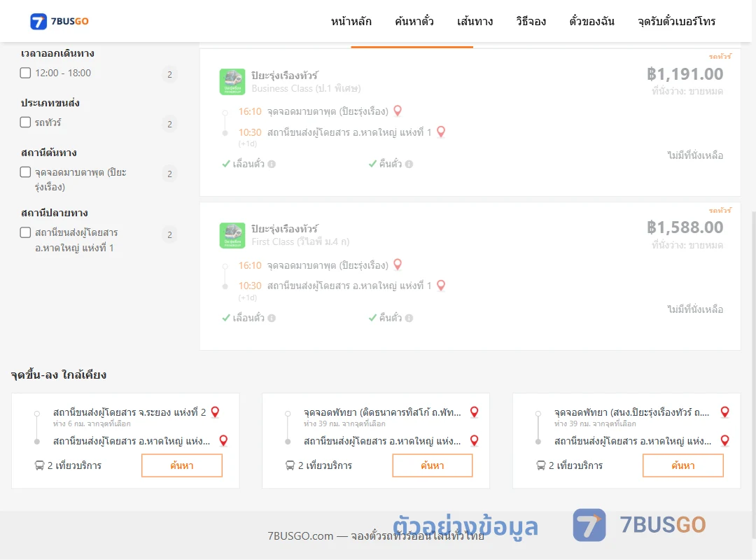Click info icon next to คืนตั๋ว in Business Class trip

409,164
